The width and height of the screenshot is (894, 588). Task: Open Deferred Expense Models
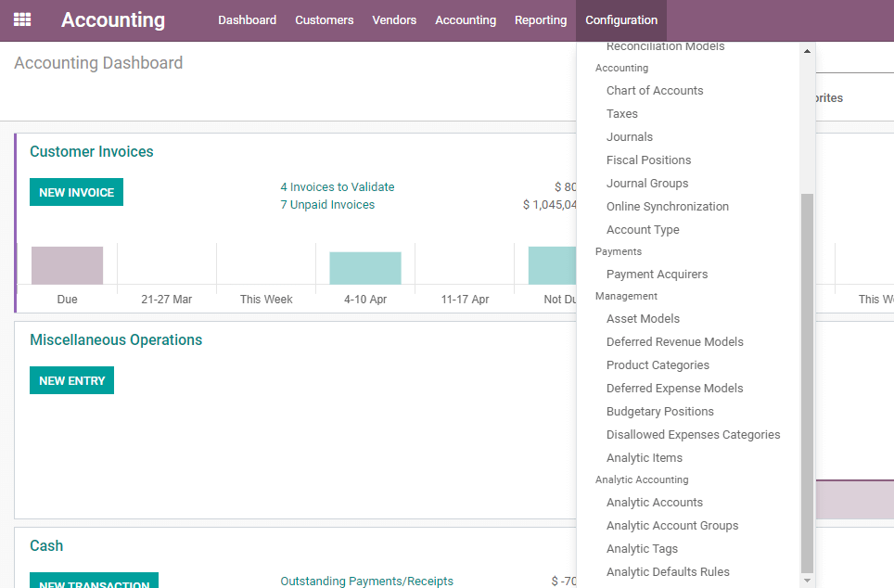click(x=674, y=389)
